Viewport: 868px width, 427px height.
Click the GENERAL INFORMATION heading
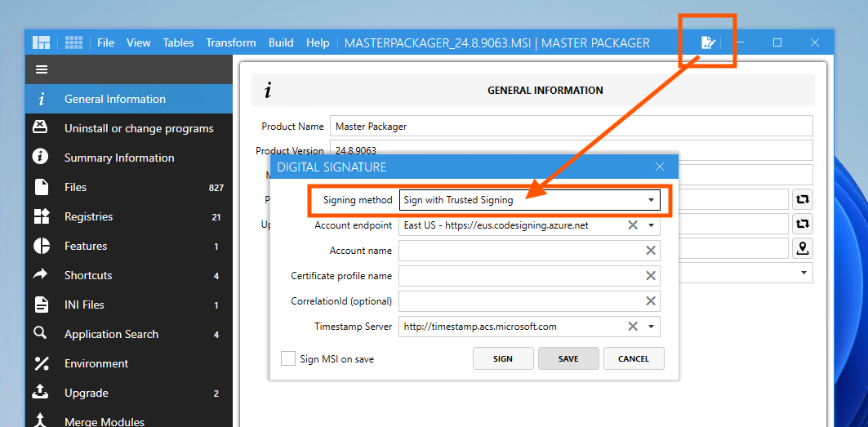[x=545, y=90]
